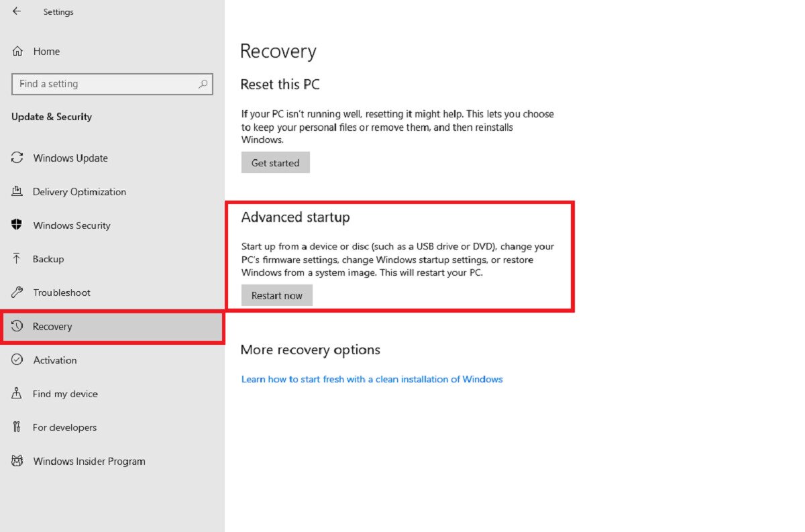
Task: Open the clean installation help link
Action: tap(372, 379)
